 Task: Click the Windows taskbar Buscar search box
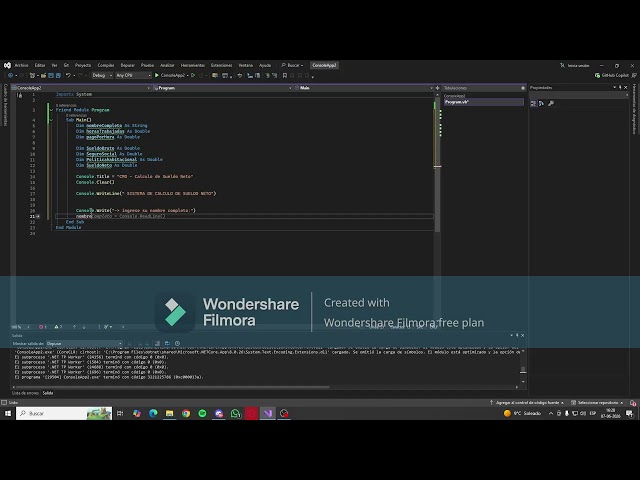click(64, 413)
